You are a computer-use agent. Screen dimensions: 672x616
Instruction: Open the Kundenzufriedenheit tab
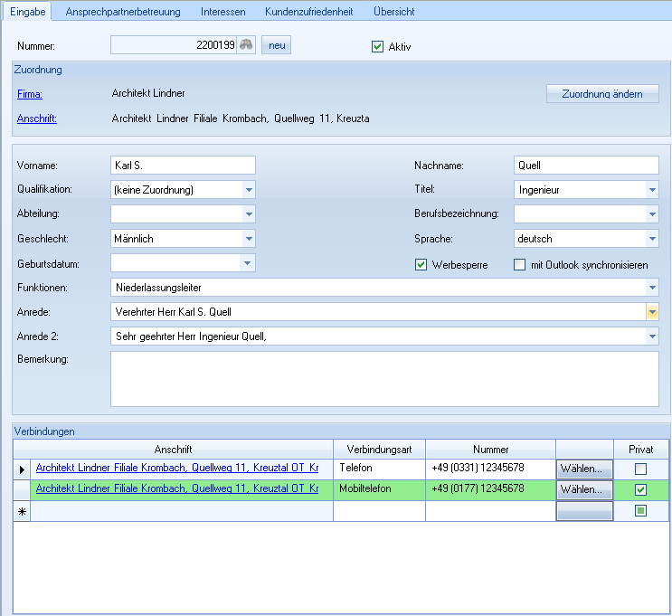308,12
